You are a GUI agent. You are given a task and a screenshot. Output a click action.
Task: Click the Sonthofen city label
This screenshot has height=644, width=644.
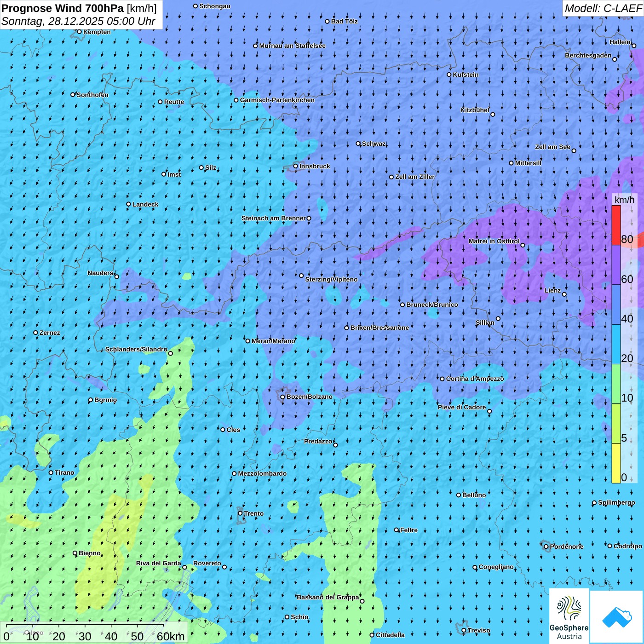[92, 95]
